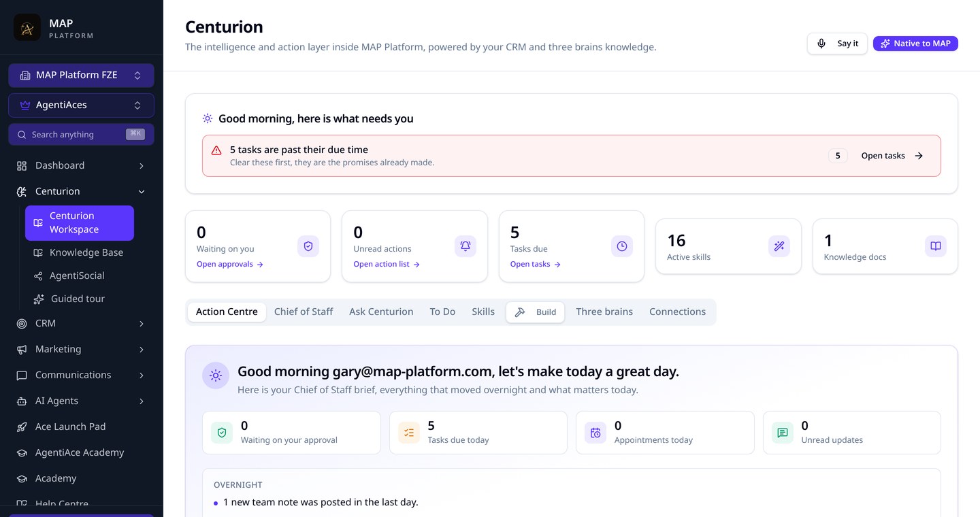Screen dimensions: 980x517
Task: Click the Active skills card
Action: point(728,246)
